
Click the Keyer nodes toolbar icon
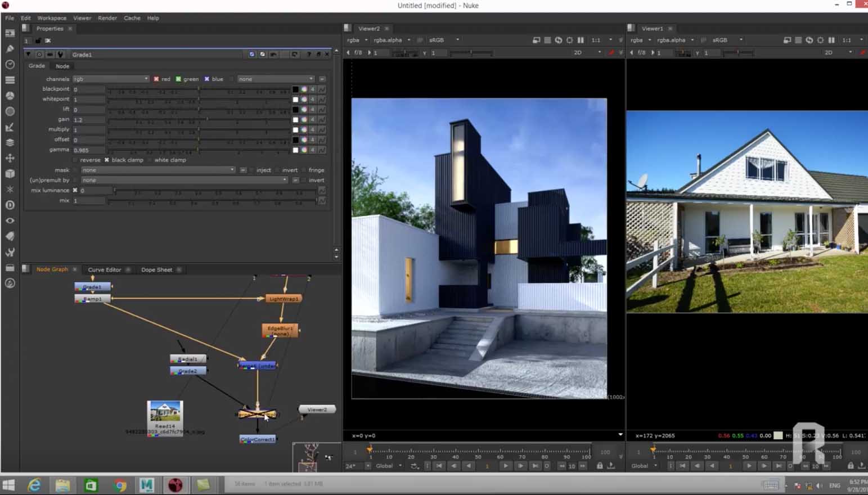click(x=10, y=127)
